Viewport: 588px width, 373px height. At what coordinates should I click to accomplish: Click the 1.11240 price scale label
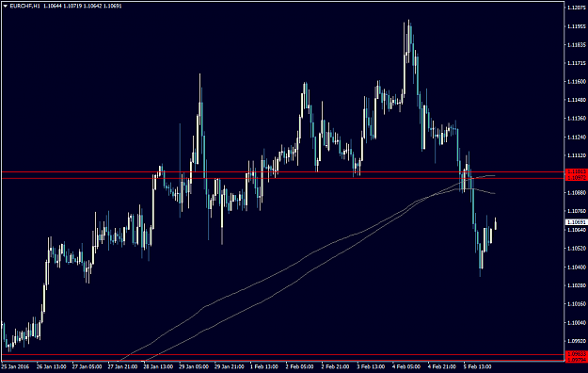[577, 138]
